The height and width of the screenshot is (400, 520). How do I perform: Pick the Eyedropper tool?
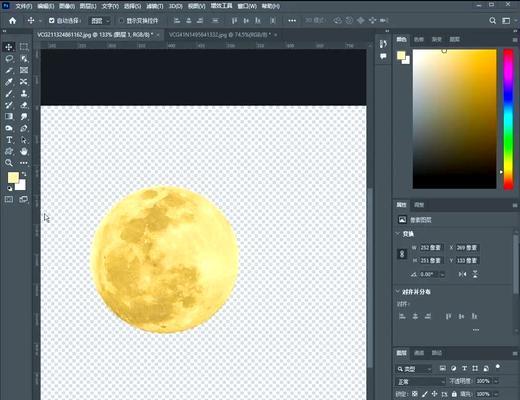(9, 82)
